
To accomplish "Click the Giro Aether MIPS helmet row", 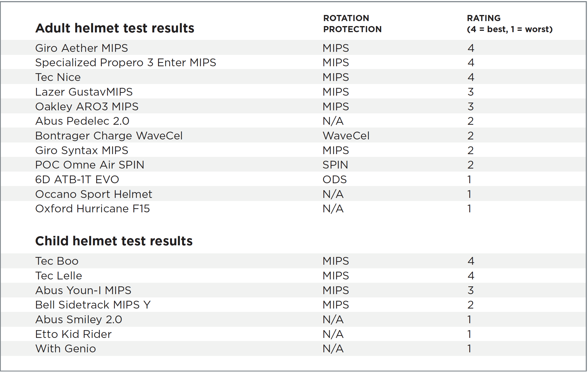I will tap(293, 48).
